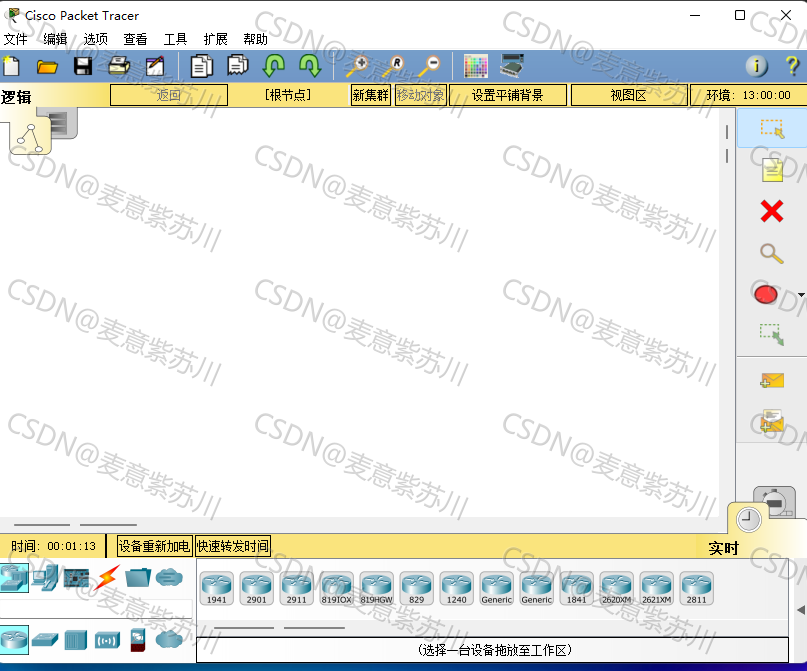
Task: Choose the Resize Shape tool
Action: [x=772, y=334]
